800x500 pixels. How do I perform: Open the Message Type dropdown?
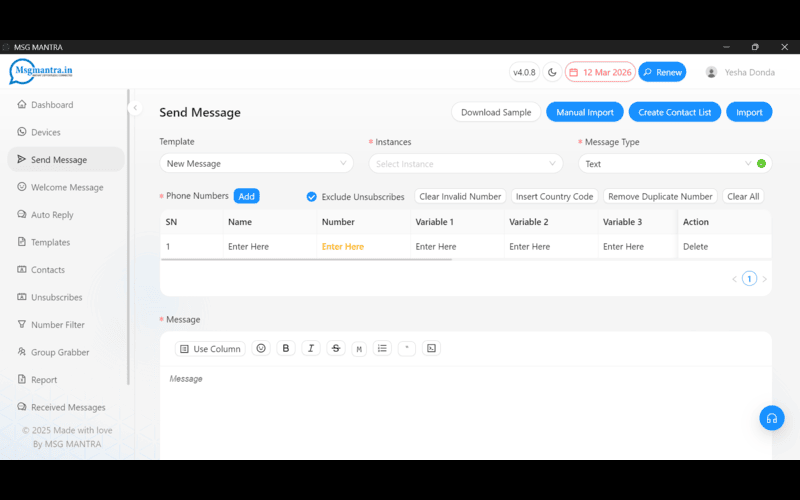(666, 163)
